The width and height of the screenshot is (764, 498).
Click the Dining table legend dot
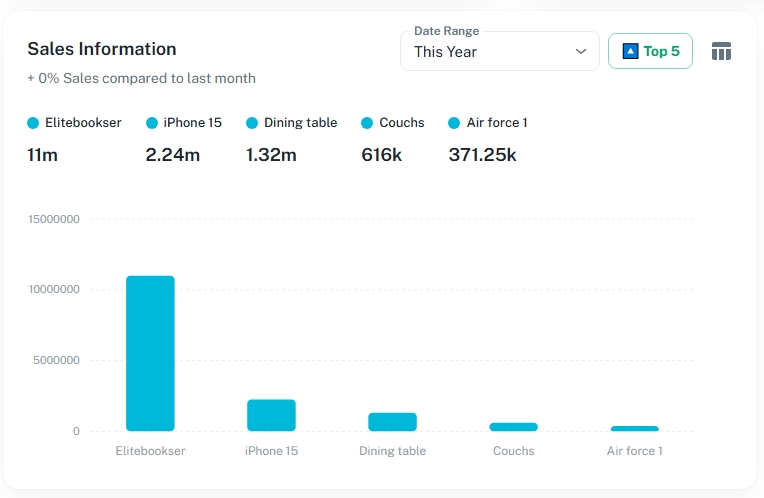pyautogui.click(x=252, y=123)
